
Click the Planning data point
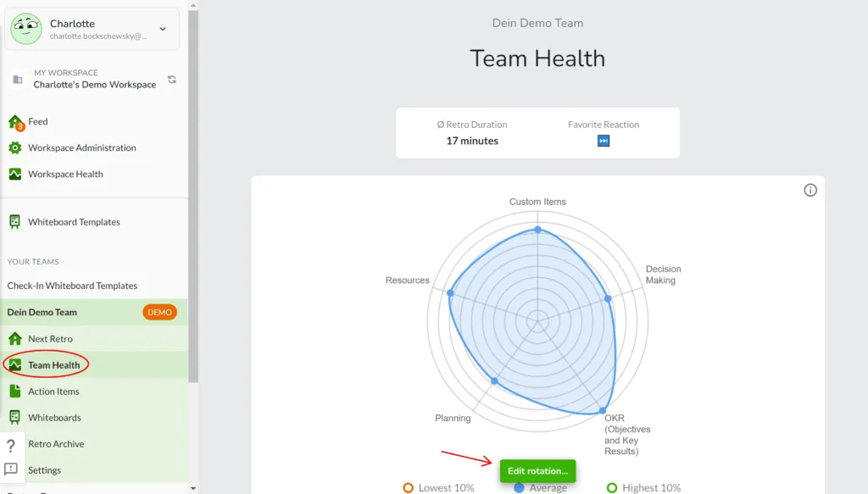coord(494,380)
